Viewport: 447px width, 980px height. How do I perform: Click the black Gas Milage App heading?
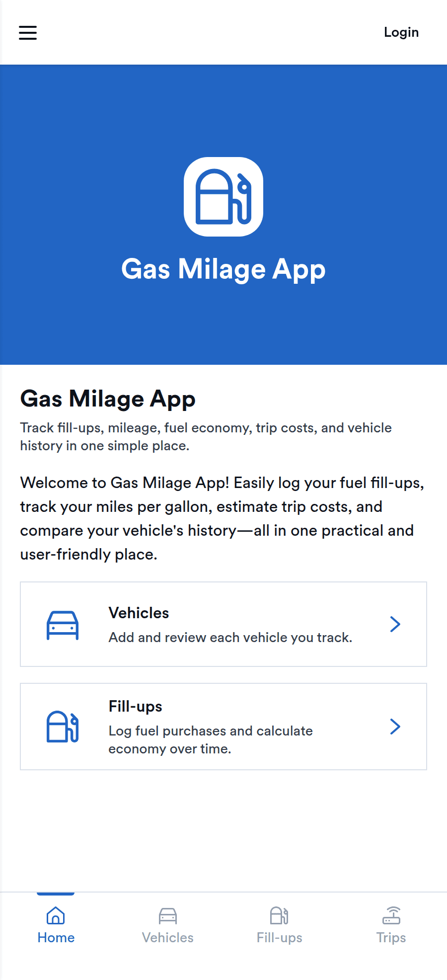[x=108, y=399]
